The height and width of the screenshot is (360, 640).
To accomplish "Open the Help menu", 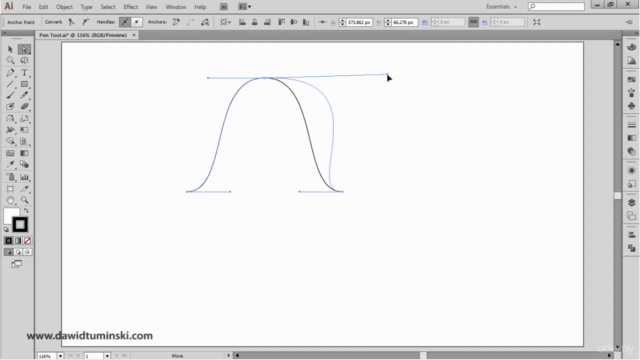I will (x=200, y=7).
